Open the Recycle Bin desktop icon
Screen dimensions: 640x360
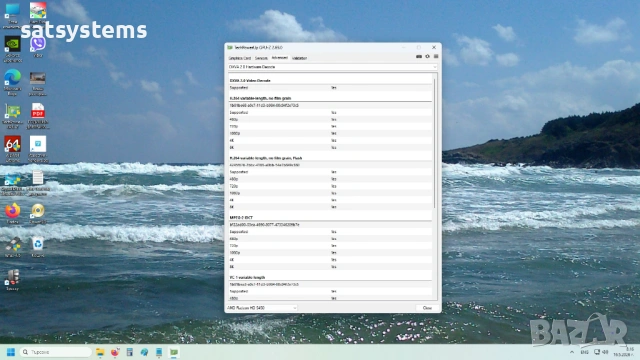(x=38, y=247)
